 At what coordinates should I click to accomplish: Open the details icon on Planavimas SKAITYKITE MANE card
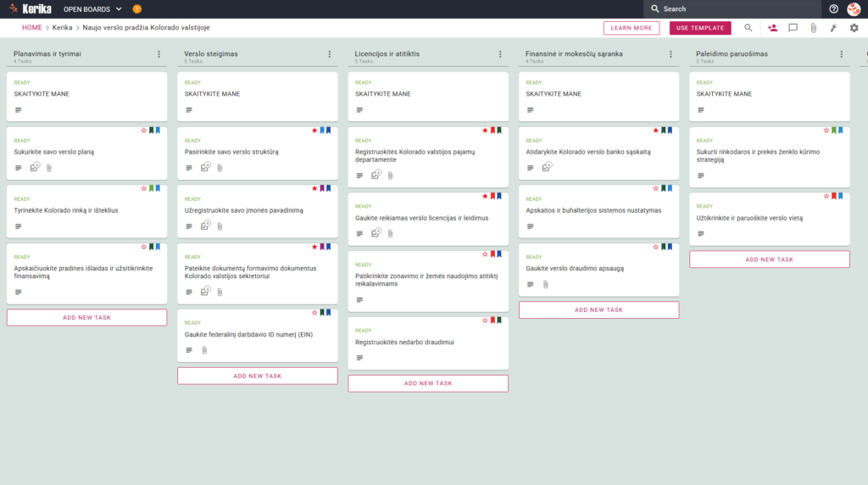pyautogui.click(x=19, y=109)
